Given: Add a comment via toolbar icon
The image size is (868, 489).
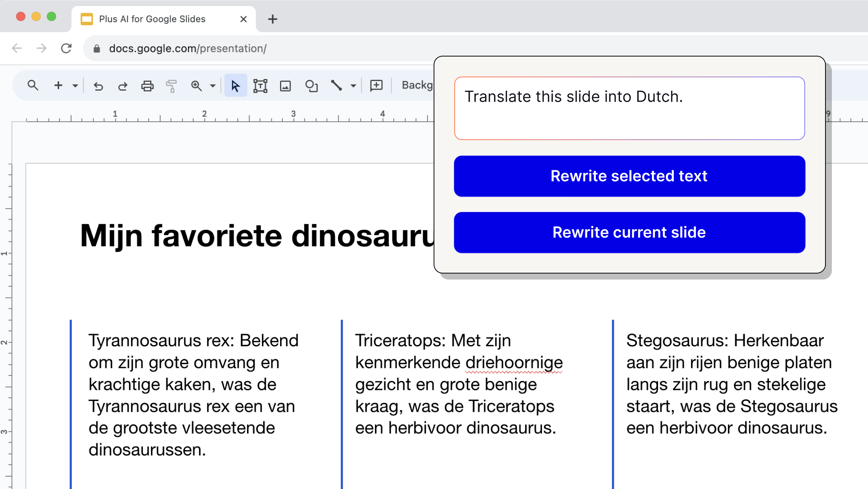Looking at the screenshot, I should (x=376, y=86).
